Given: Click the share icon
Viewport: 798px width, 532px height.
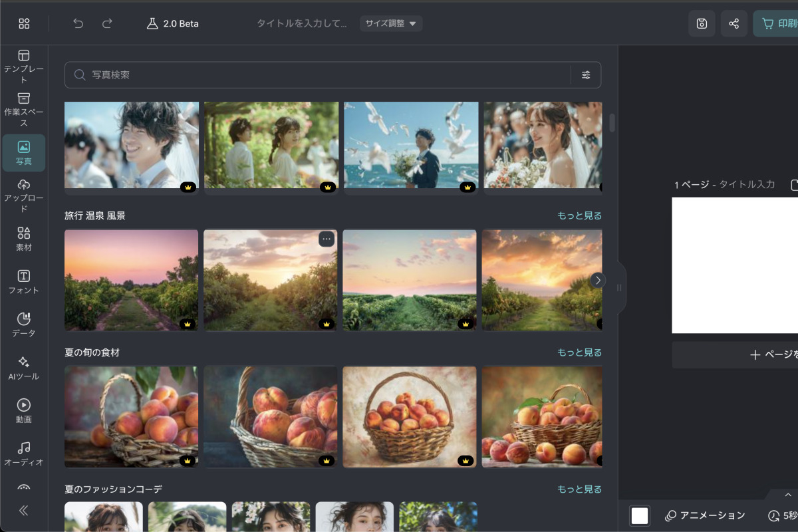Looking at the screenshot, I should click(733, 24).
